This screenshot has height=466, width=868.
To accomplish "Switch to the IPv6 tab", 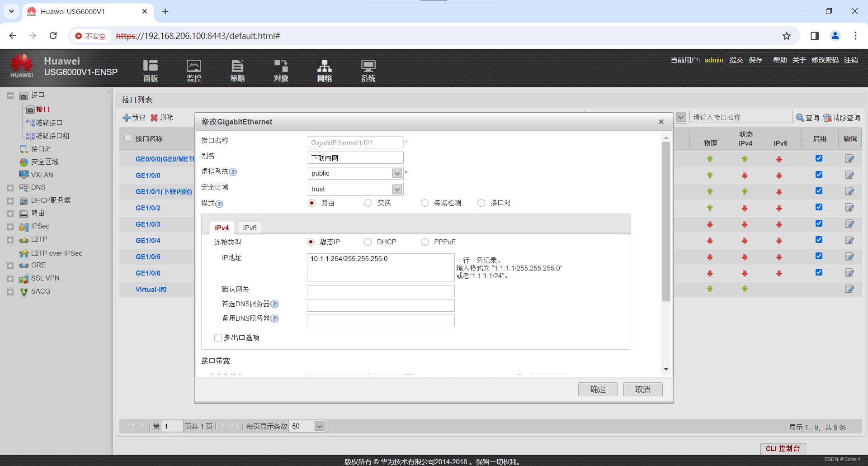I will click(x=250, y=228).
